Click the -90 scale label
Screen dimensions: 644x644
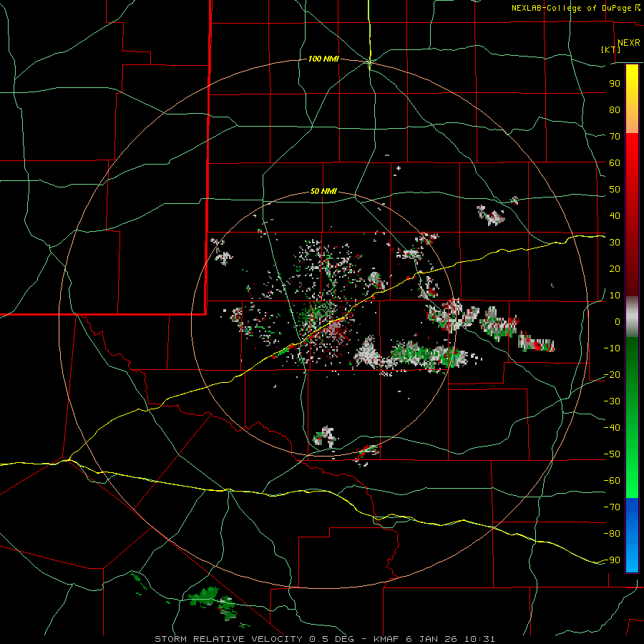(x=612, y=560)
